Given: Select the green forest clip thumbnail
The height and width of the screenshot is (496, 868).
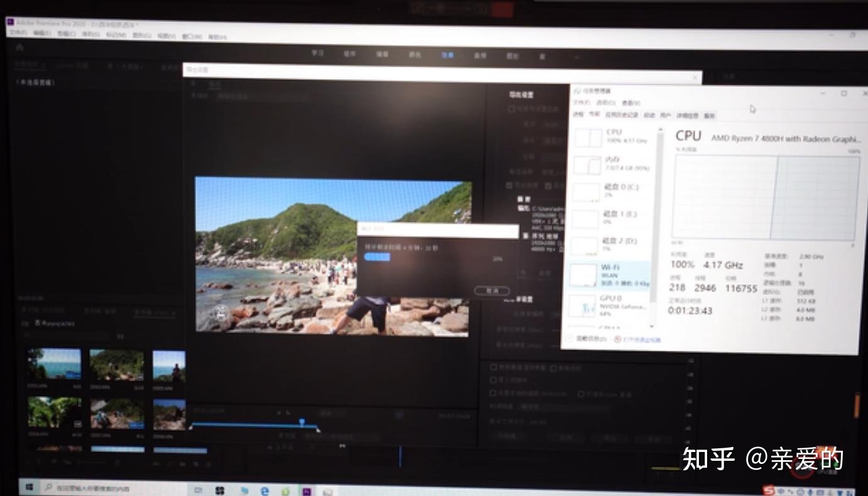Looking at the screenshot, I should [x=54, y=412].
